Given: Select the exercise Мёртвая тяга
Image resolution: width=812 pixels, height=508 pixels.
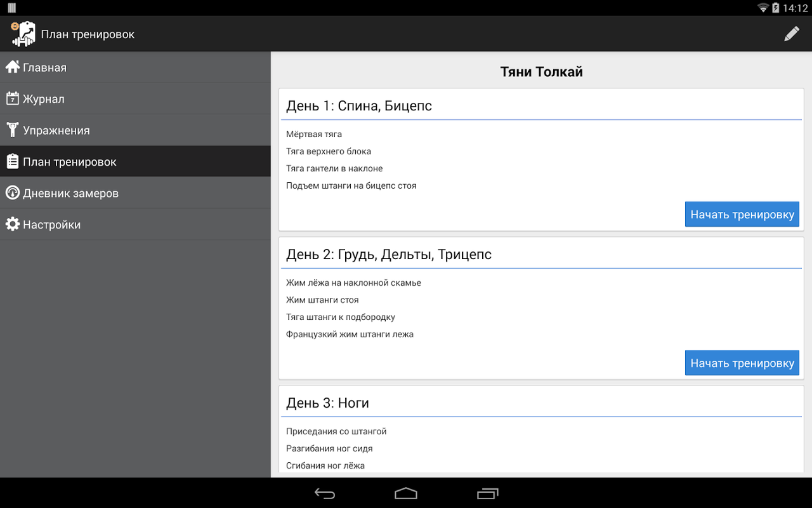Looking at the screenshot, I should click(x=313, y=134).
